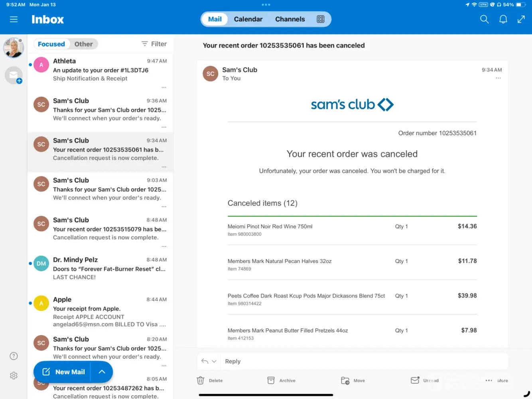532x399 pixels.
Task: Click the add account mail icon
Action: [14, 75]
